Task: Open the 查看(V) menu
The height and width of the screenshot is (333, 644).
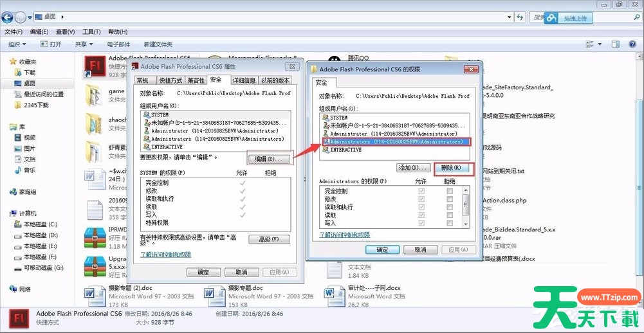Action: [66, 32]
